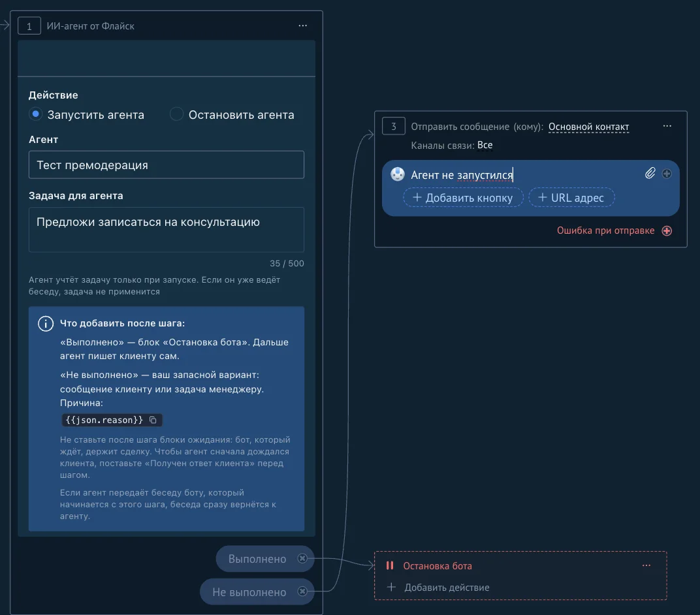The height and width of the screenshot is (615, 700).
Task: Click step number 3 badge
Action: tap(393, 126)
